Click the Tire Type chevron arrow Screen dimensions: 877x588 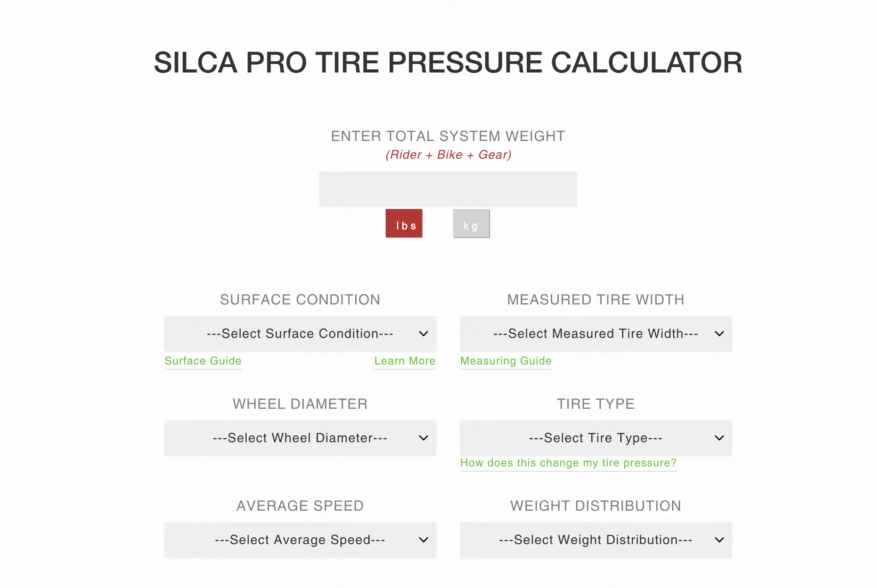click(719, 438)
